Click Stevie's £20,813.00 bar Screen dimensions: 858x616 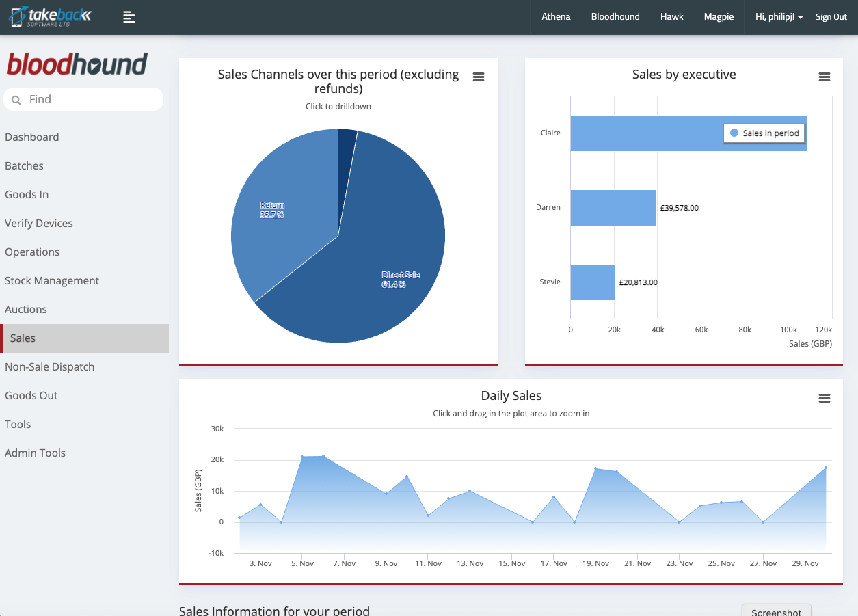click(593, 282)
